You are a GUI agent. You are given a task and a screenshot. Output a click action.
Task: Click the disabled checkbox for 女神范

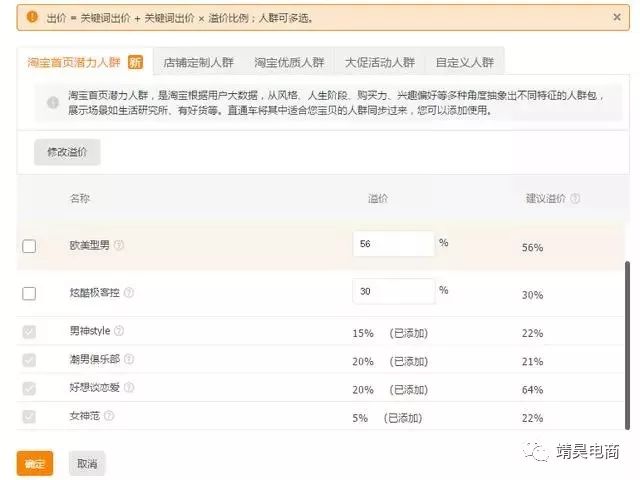[29, 416]
